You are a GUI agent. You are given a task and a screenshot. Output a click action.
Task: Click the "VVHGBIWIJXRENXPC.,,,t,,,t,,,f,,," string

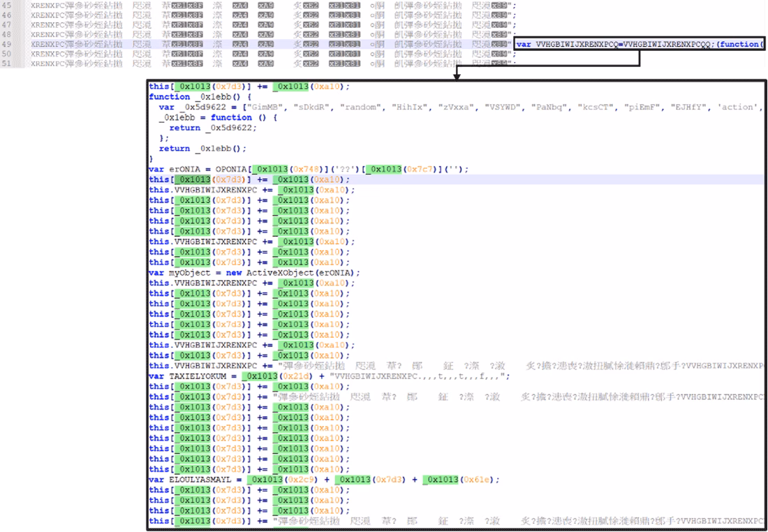[419, 376]
